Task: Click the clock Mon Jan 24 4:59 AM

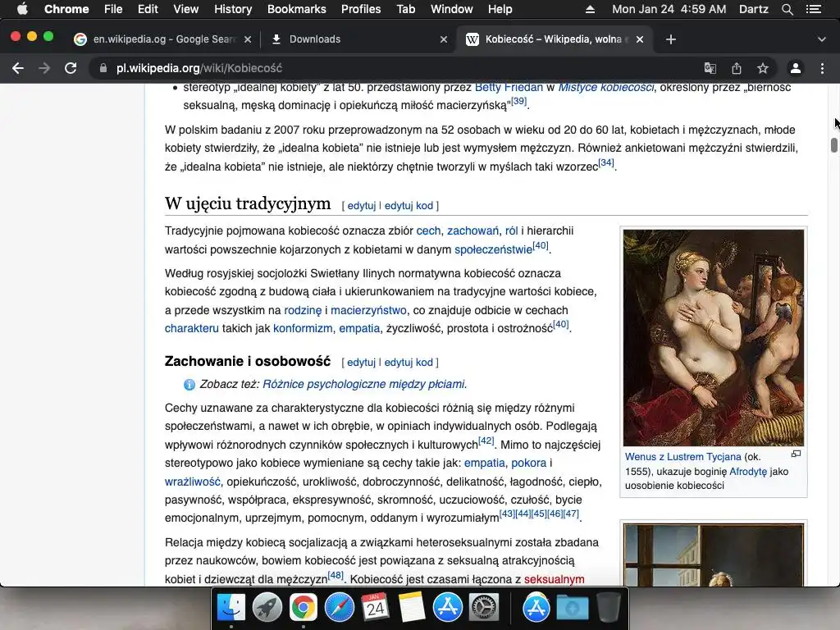Action: point(669,9)
